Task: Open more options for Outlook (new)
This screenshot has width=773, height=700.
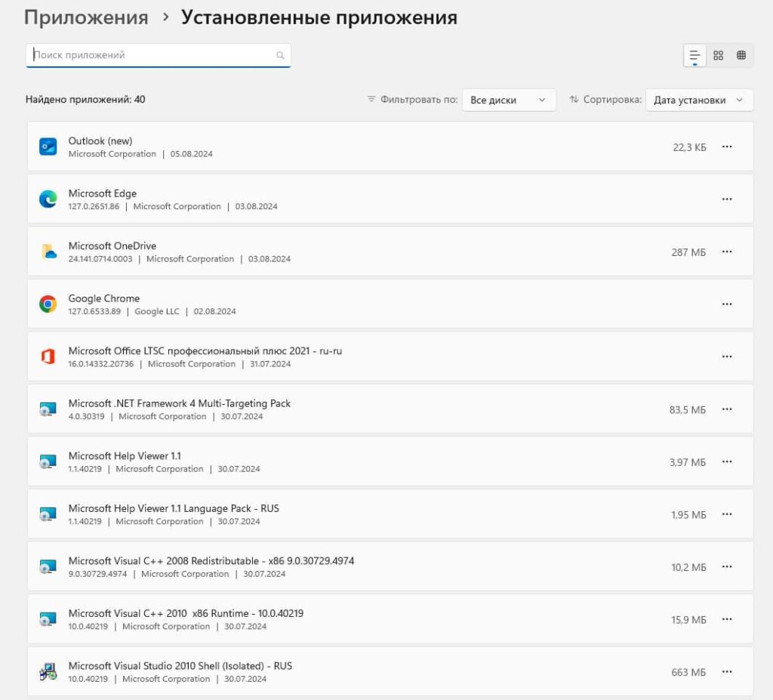Action: (x=727, y=146)
